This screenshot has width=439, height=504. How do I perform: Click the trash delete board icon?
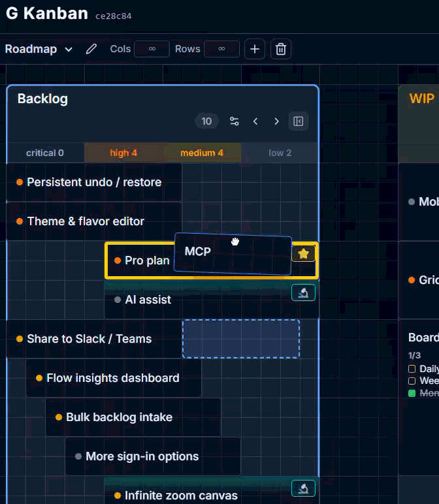coord(281,49)
